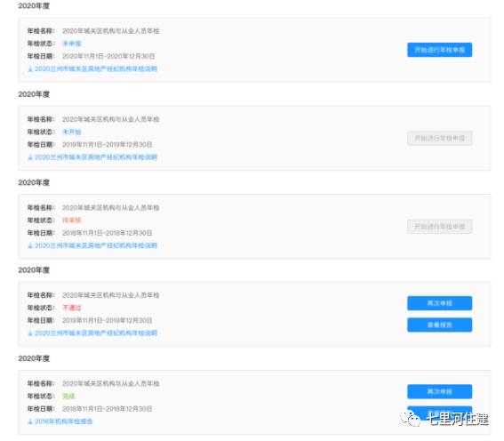Click green 完成 status text
Image resolution: width=504 pixels, height=441 pixels.
68,397
